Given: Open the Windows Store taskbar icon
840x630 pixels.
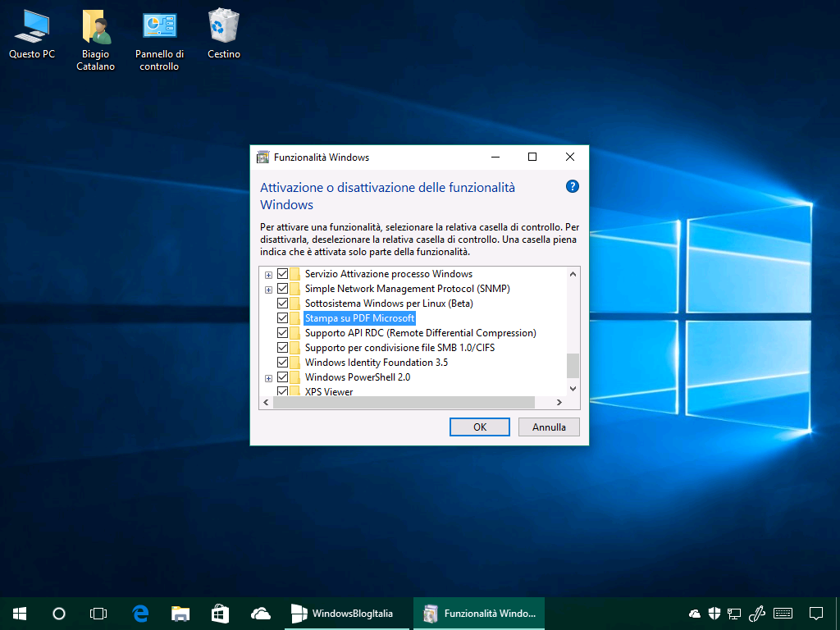Looking at the screenshot, I should 220,614.
